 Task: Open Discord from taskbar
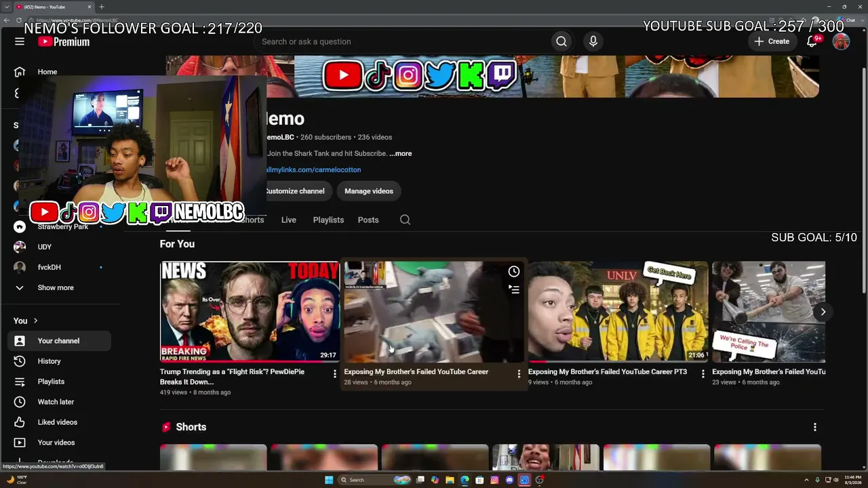point(509,480)
